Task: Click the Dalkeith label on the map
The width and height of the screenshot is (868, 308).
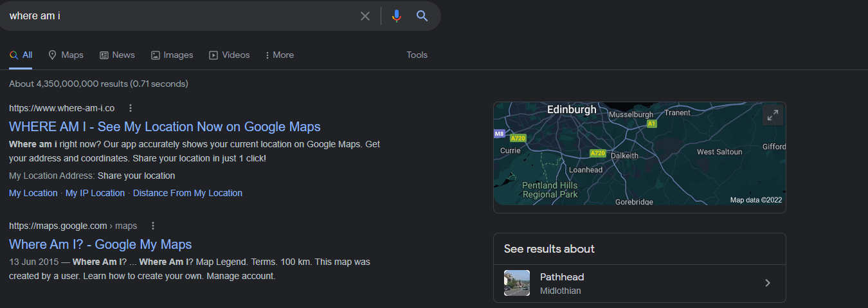Action: 624,156
